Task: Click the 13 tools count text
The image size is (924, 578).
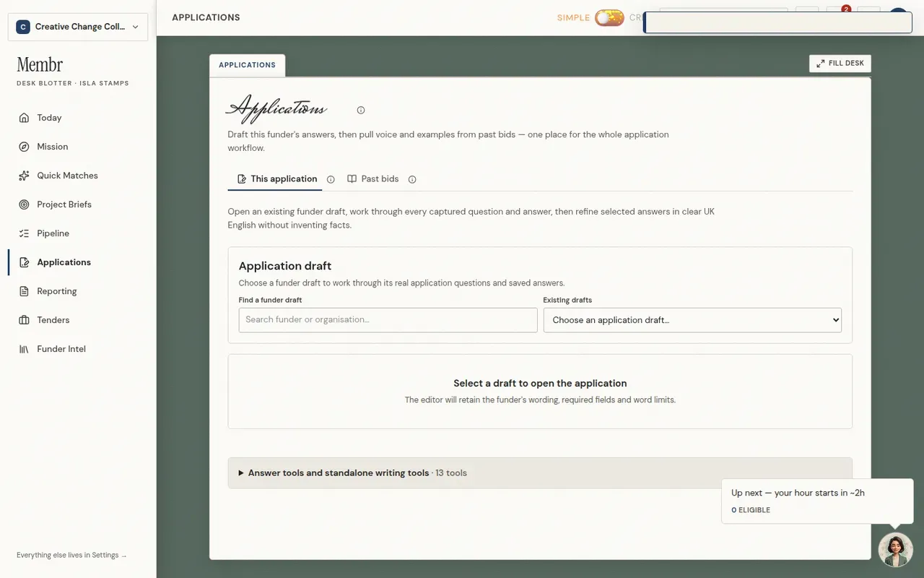Action: (451, 473)
